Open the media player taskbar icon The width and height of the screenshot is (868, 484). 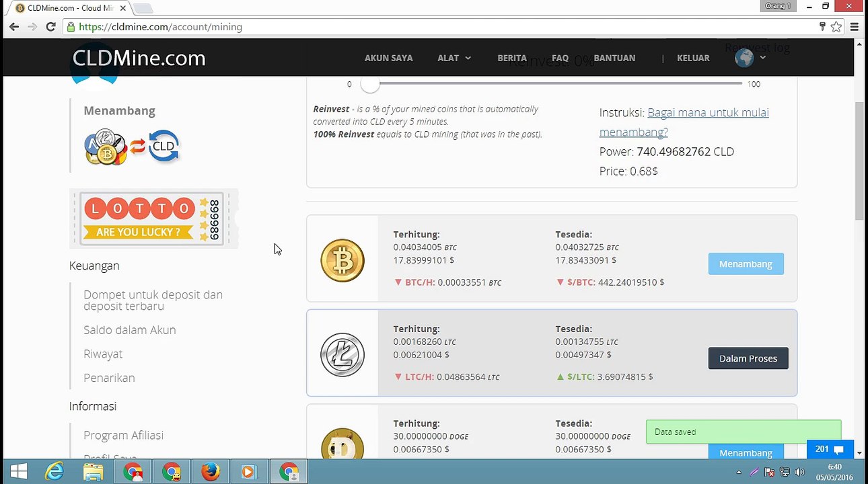point(248,472)
